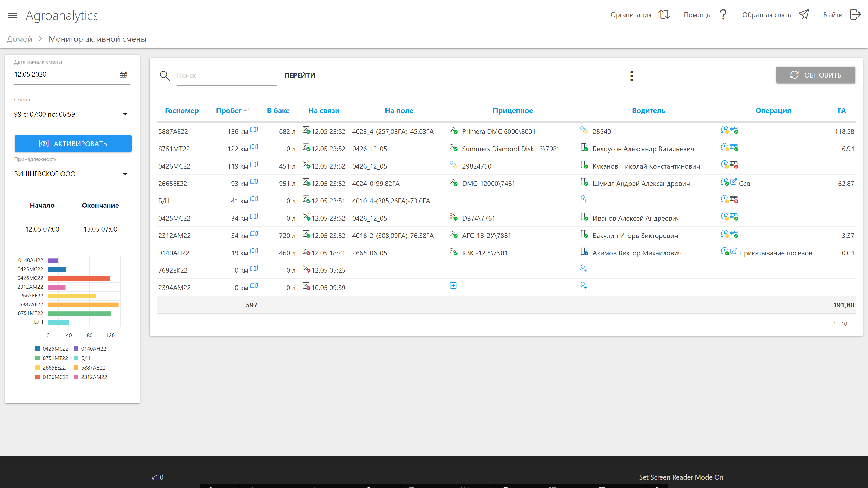Image resolution: width=868 pixels, height=488 pixels.
Task: Click the ПЕРЕЙТИ button
Action: tap(299, 75)
